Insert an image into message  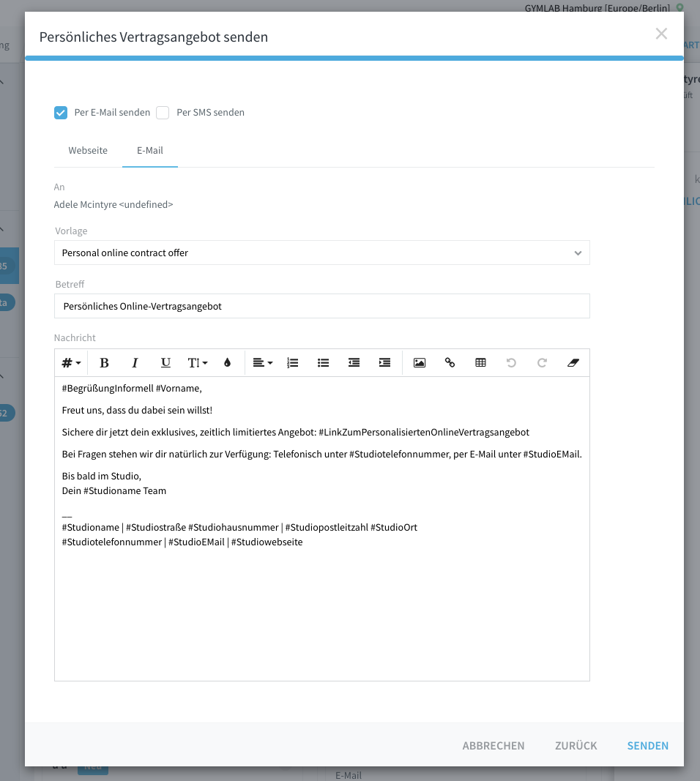click(x=420, y=362)
